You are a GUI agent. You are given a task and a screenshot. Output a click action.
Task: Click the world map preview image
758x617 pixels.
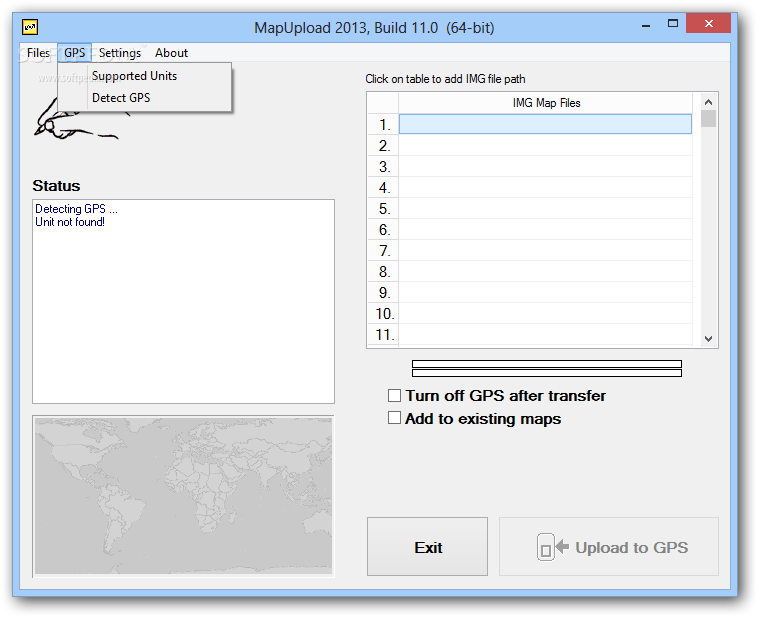[183, 496]
